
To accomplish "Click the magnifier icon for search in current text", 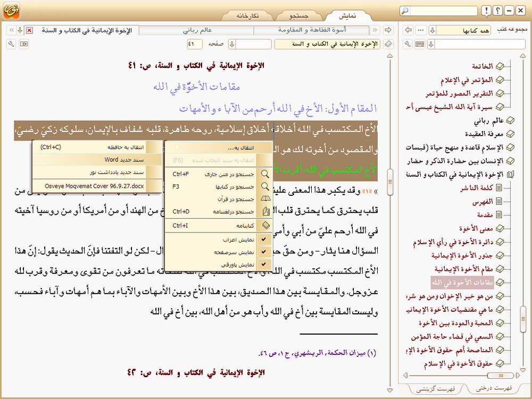I will coord(265,174).
